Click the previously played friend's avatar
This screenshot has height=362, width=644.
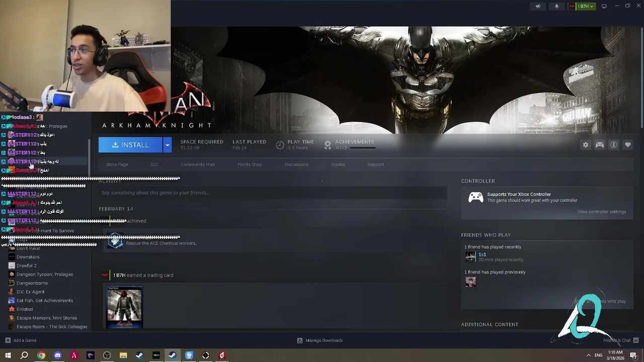470,282
